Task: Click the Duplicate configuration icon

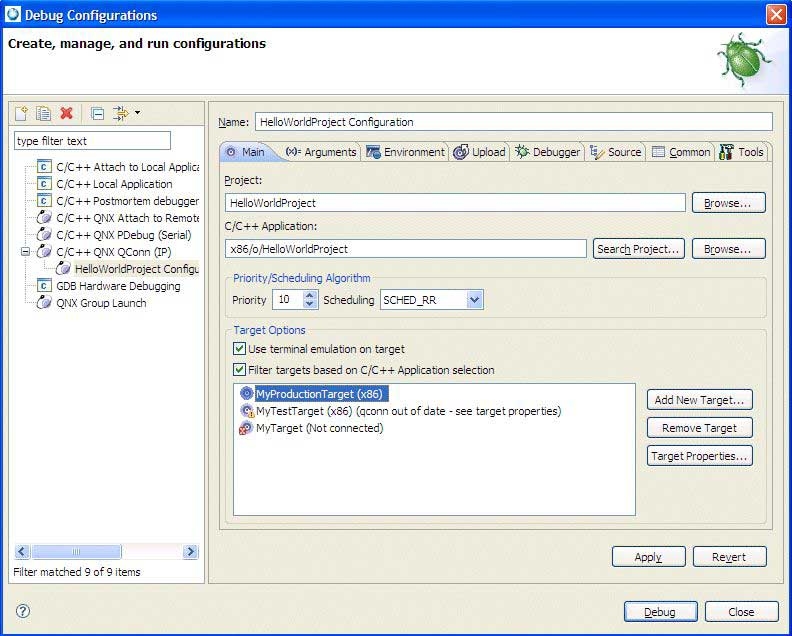Action: point(44,114)
